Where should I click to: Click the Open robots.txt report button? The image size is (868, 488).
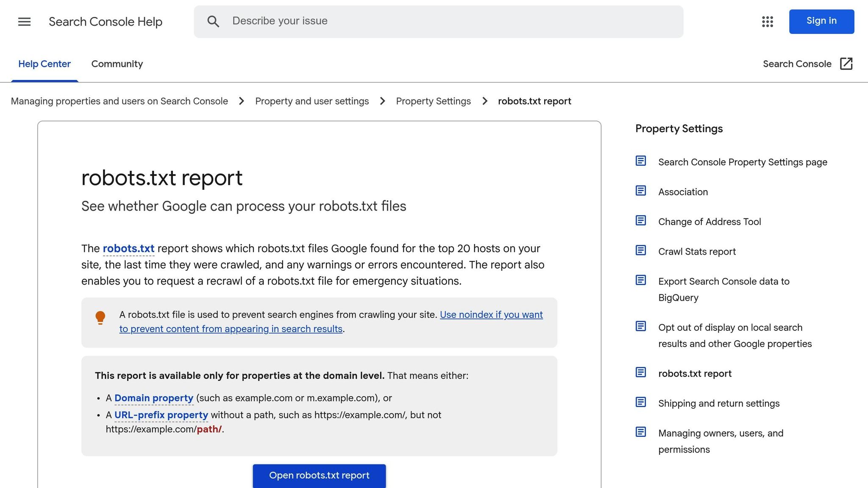(319, 476)
